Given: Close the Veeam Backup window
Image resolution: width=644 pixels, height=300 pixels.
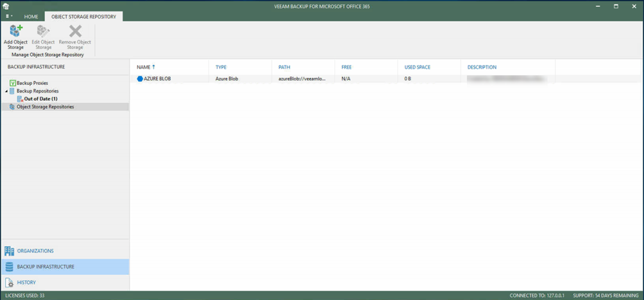Looking at the screenshot, I should click(x=634, y=6).
